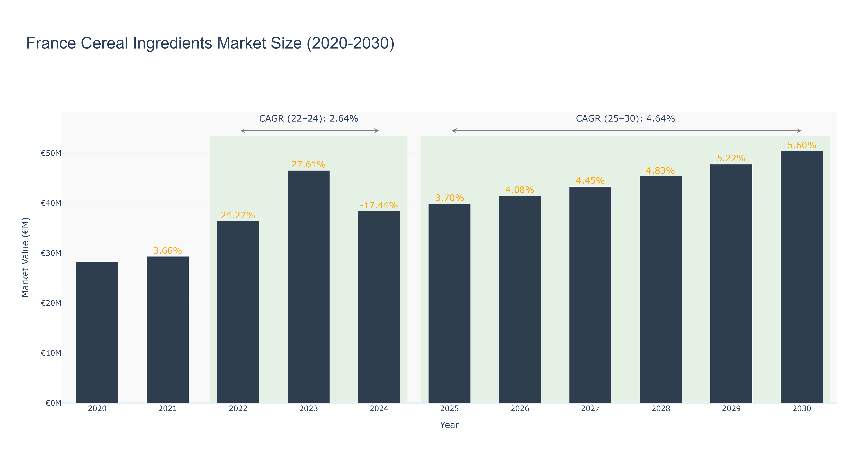This screenshot has height=465, width=868.
Task: Click the 2025 forecast bar
Action: 449,303
